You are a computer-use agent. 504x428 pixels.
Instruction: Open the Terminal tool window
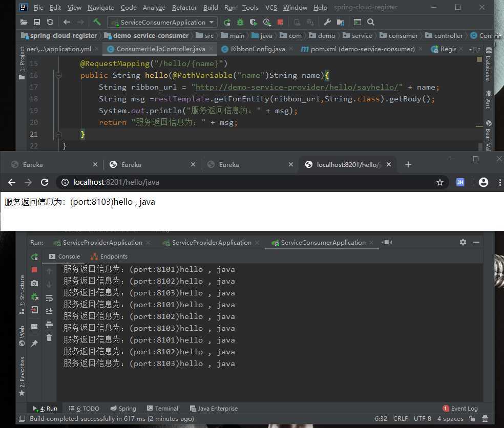point(162,409)
